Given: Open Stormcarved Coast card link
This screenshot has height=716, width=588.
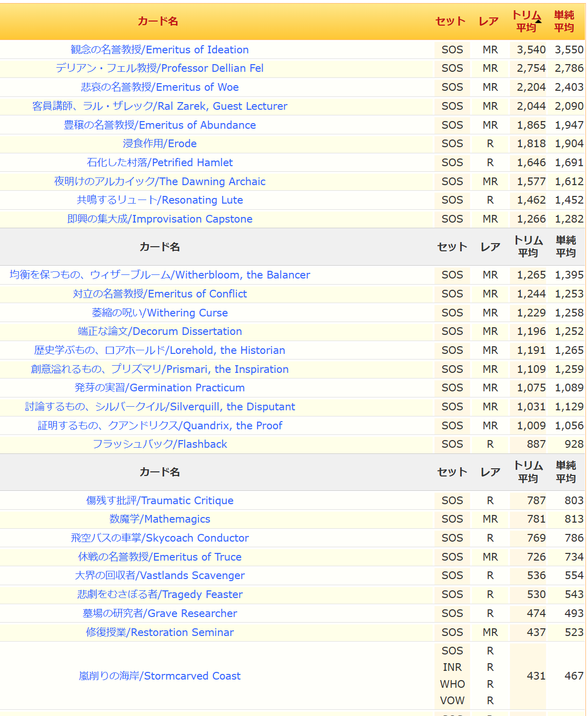Looking at the screenshot, I should [x=160, y=676].
